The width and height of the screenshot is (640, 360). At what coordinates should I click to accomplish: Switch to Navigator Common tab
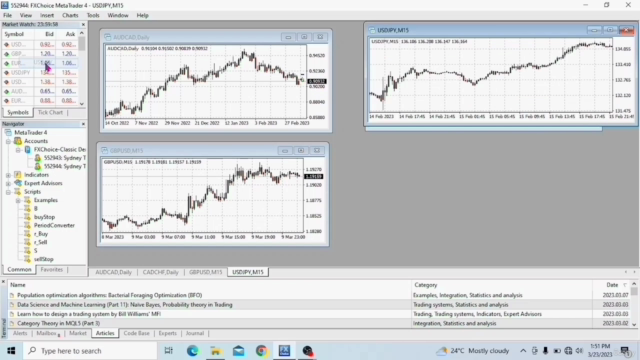[x=19, y=270]
